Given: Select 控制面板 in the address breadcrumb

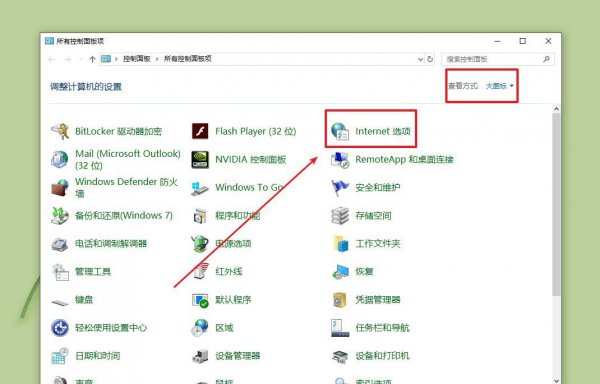Looking at the screenshot, I should point(137,59).
